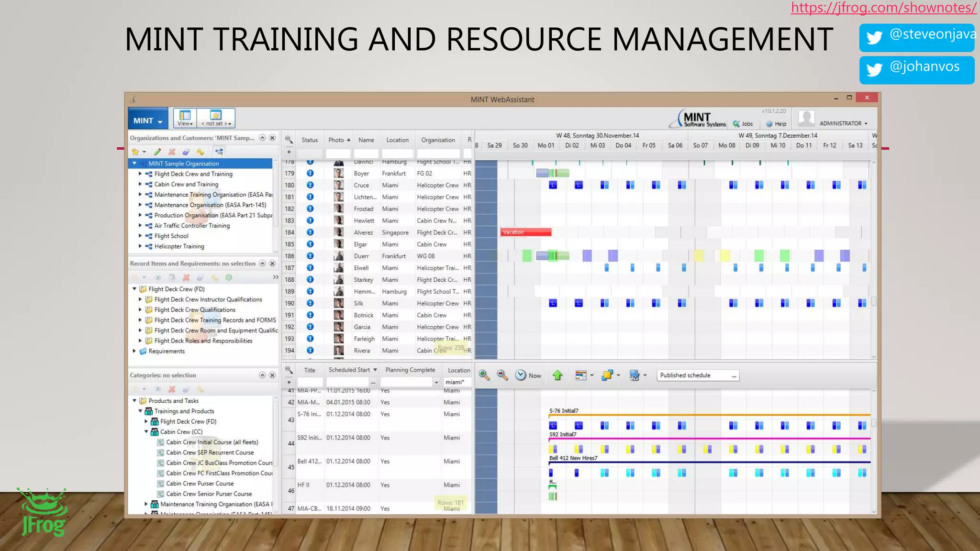Click the search magnifier icon in the personnel table
Viewport: 980px width, 551px height.
point(289,140)
